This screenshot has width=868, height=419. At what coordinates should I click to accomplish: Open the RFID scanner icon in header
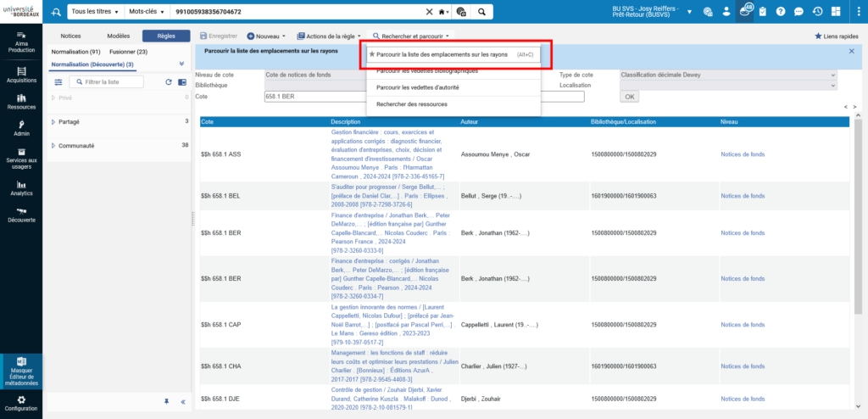pos(708,12)
